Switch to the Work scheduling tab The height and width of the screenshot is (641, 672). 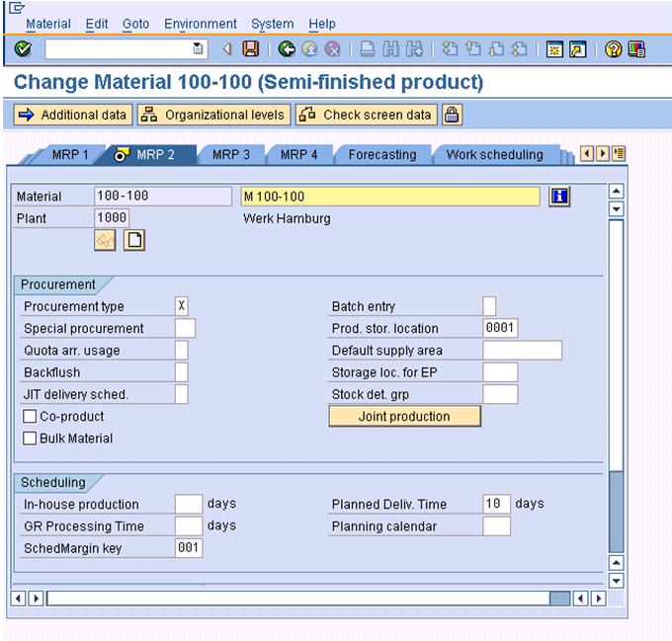[x=494, y=155]
